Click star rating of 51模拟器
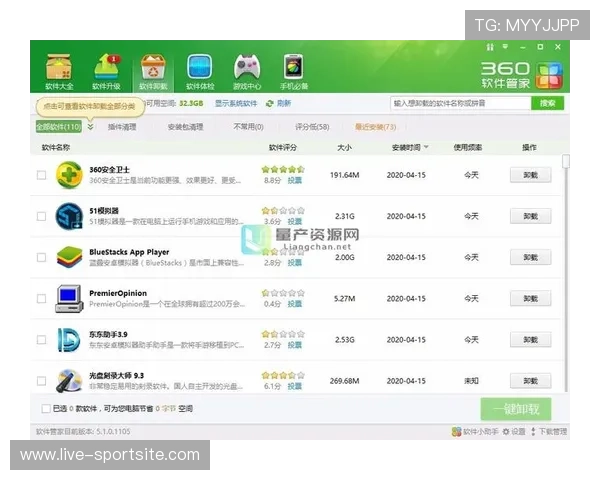 pos(283,211)
